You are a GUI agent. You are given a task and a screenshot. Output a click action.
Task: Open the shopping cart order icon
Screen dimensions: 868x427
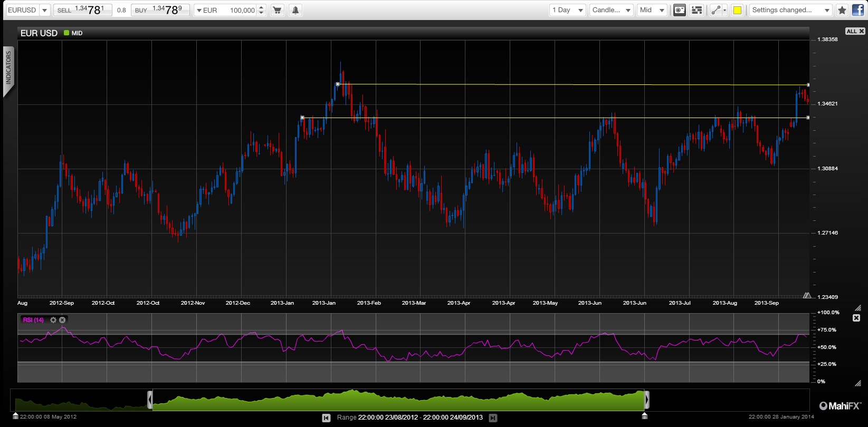point(278,10)
